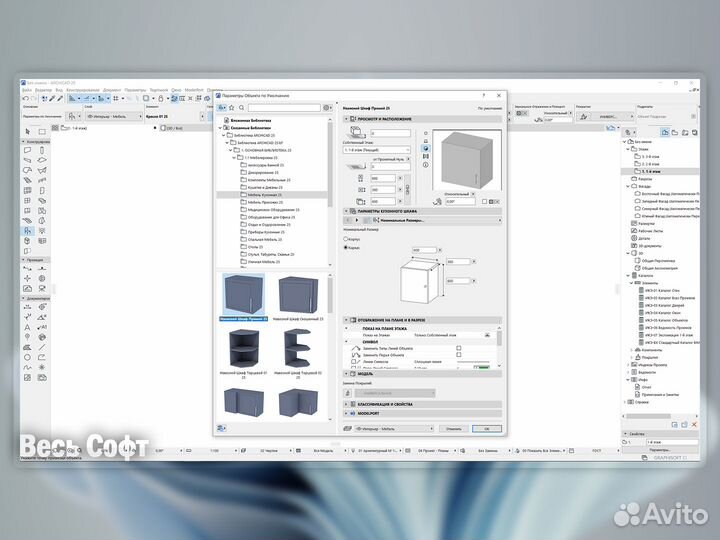Viewport: 720px width, 540px height.
Task: Collapse the Kitchen Cabinet parameters panel
Action: coord(347,211)
